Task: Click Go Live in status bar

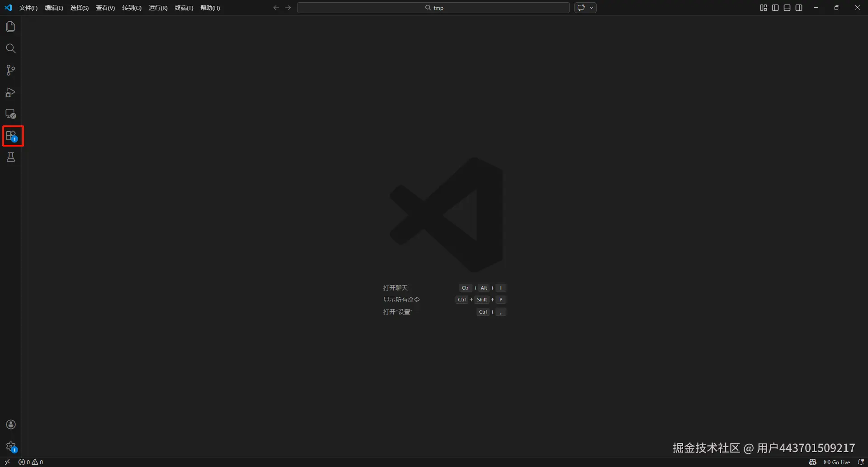Action: point(837,462)
